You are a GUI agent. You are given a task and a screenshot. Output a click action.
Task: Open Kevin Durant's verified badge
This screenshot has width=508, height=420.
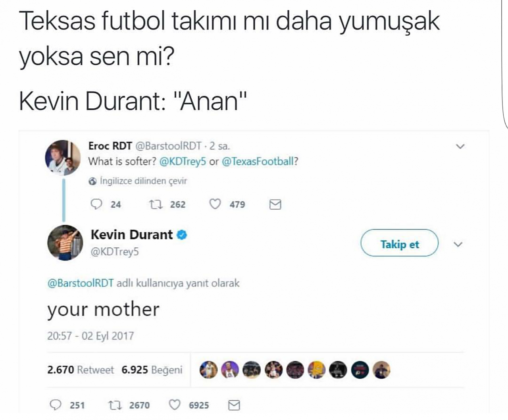tap(181, 235)
